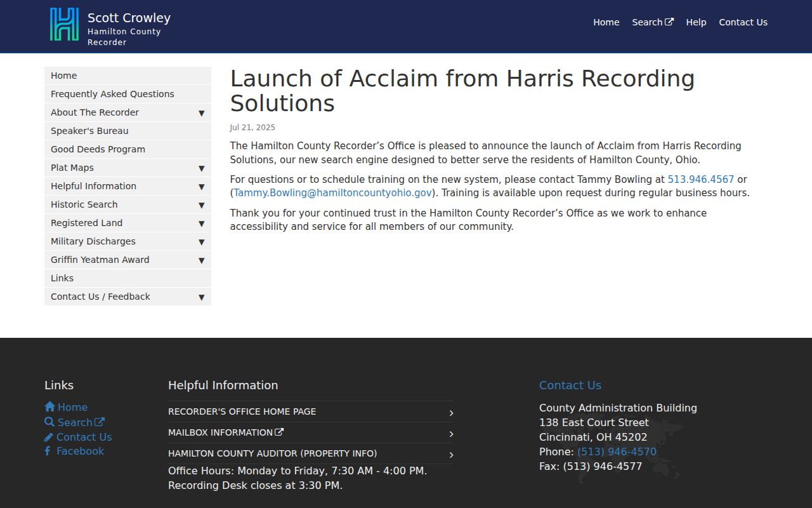
Task: Click the Hamilton County H logo
Action: [x=64, y=25]
